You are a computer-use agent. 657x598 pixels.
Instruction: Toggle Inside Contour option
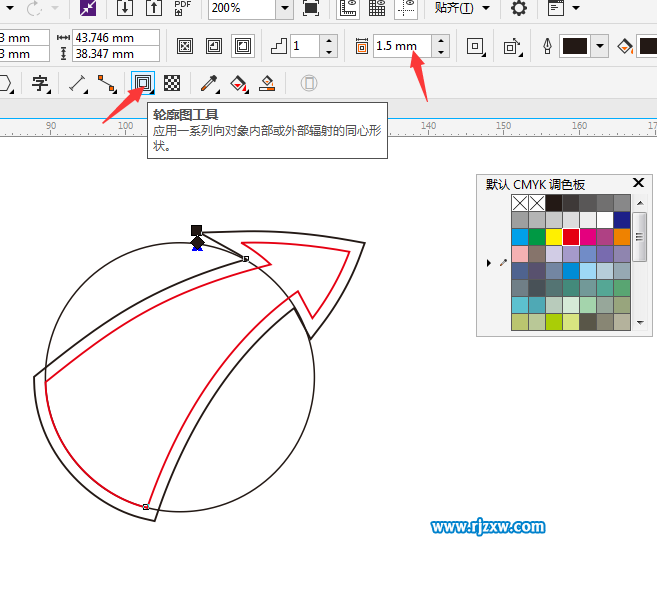(214, 46)
